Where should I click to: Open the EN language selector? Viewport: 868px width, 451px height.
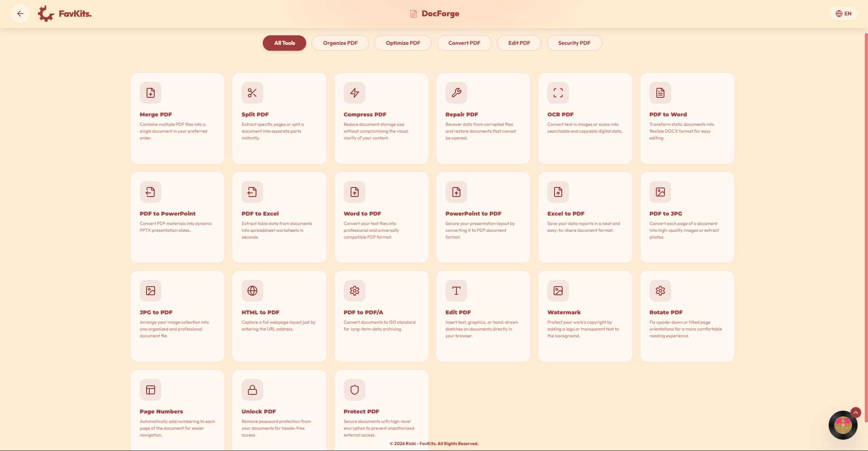point(843,14)
